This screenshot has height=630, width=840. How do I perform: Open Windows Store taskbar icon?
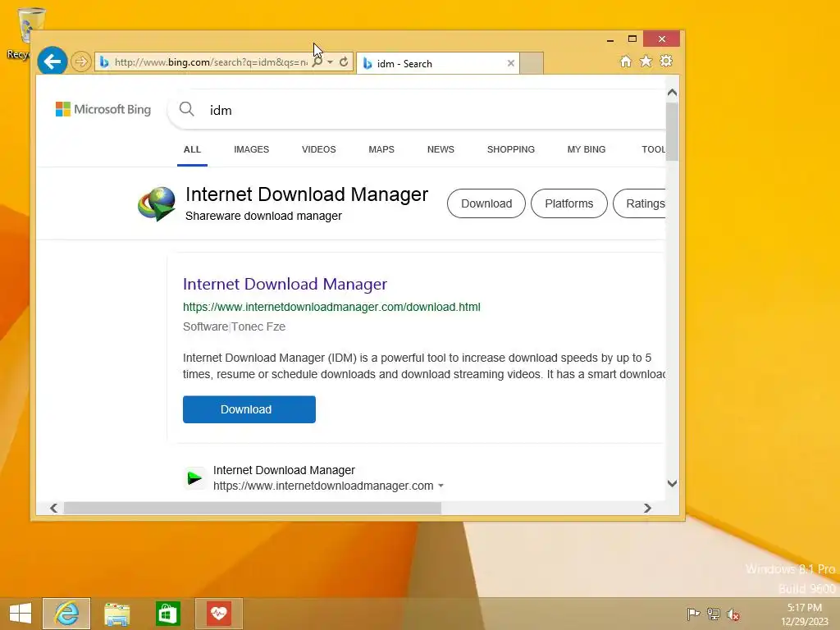[167, 614]
